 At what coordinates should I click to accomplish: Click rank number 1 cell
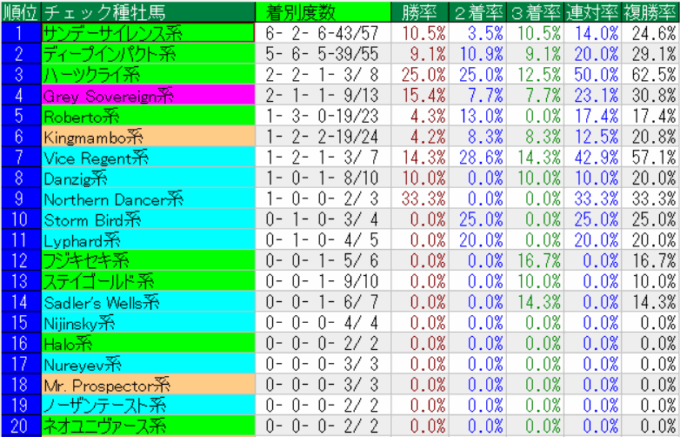click(20, 32)
